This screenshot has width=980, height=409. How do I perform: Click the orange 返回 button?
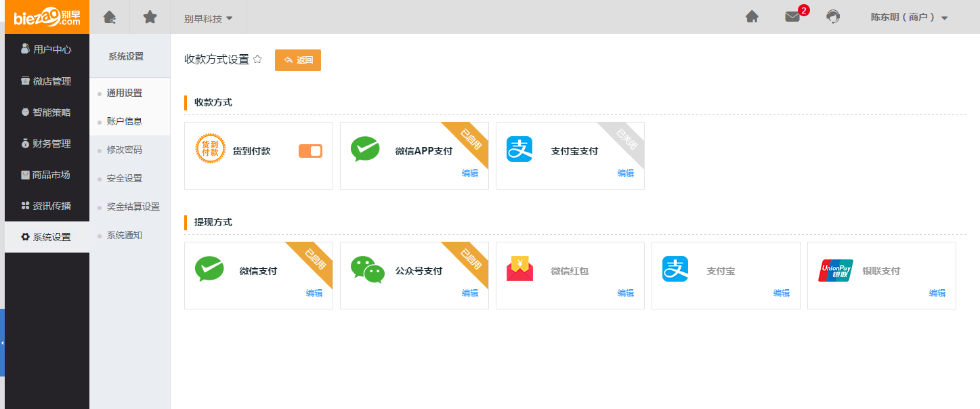coord(297,60)
